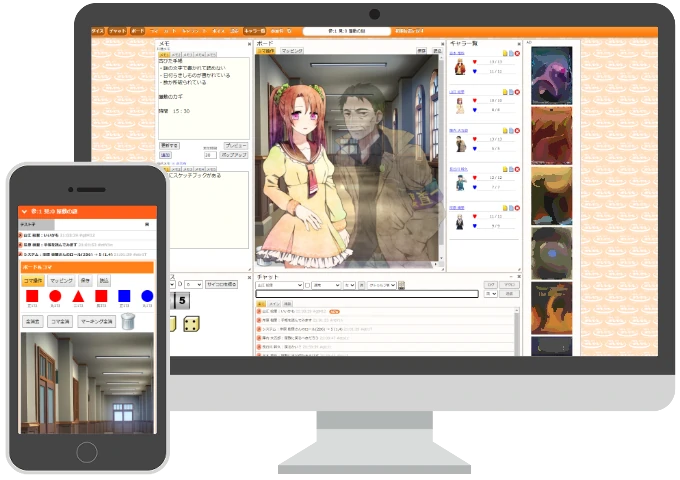This screenshot has width=680, height=480.
Task: Click the first character's name link
Action: [x=457, y=53]
